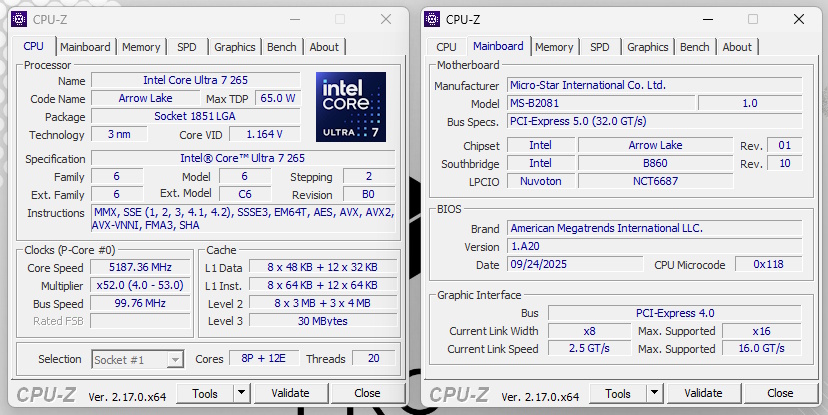
Task: Click Specification field Intel Core Ultra 7 265
Action: click(x=243, y=158)
